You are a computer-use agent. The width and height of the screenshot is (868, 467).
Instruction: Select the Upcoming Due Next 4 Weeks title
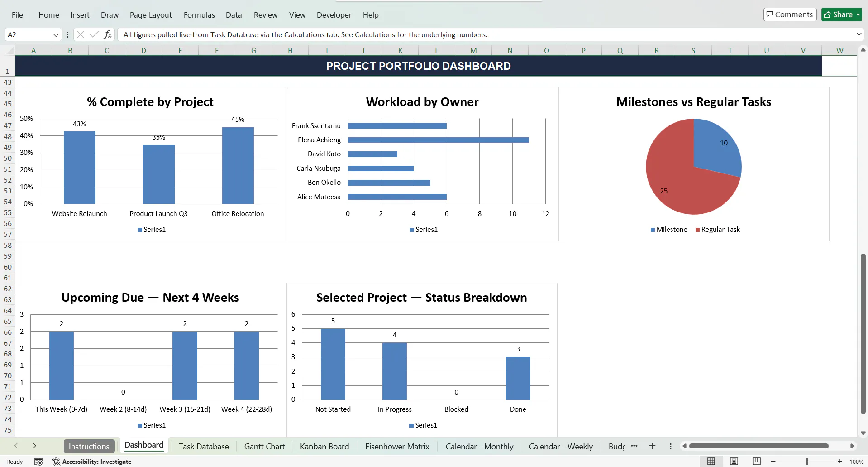150,298
